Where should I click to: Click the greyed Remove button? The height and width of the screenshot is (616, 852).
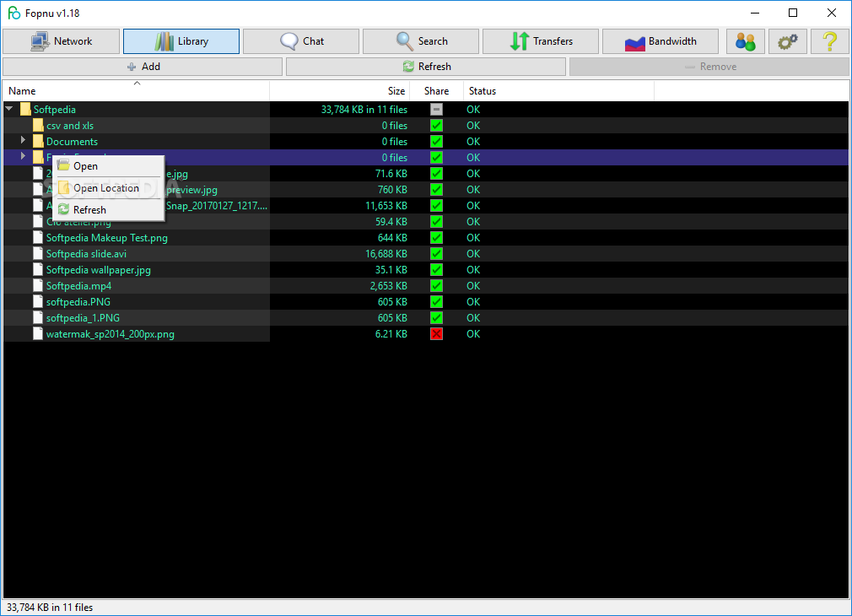tap(709, 67)
